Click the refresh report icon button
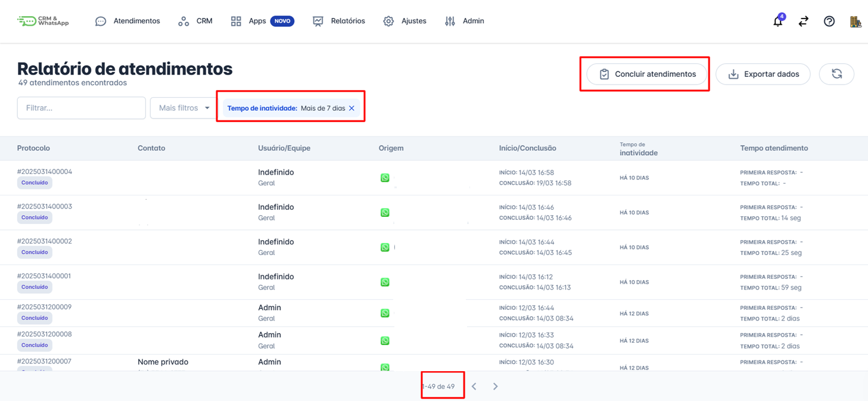Image resolution: width=868 pixels, height=401 pixels. coord(836,74)
